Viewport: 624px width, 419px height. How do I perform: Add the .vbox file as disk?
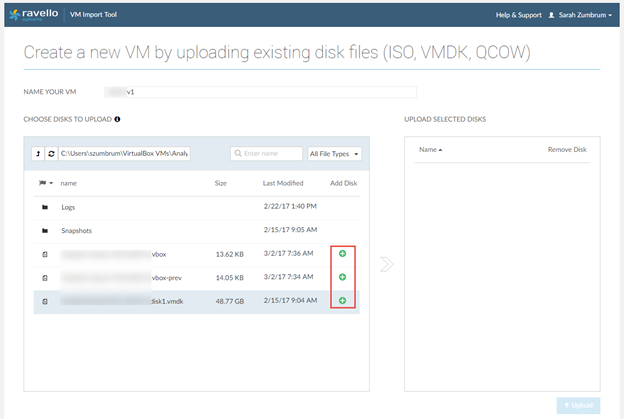point(342,254)
